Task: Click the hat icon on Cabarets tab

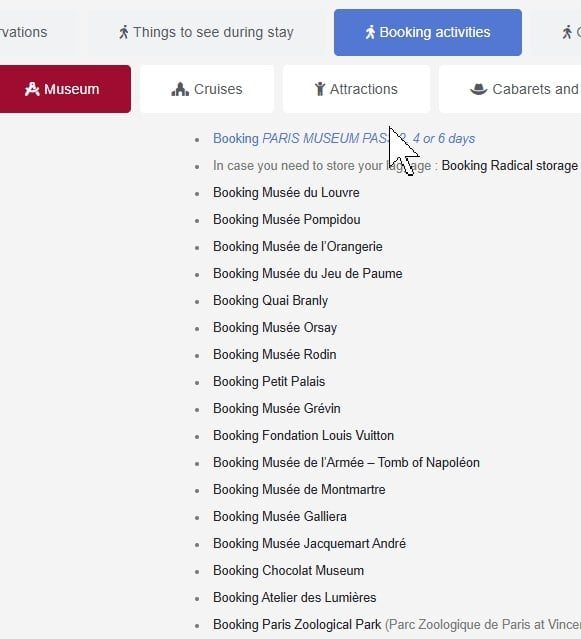Action: (478, 89)
